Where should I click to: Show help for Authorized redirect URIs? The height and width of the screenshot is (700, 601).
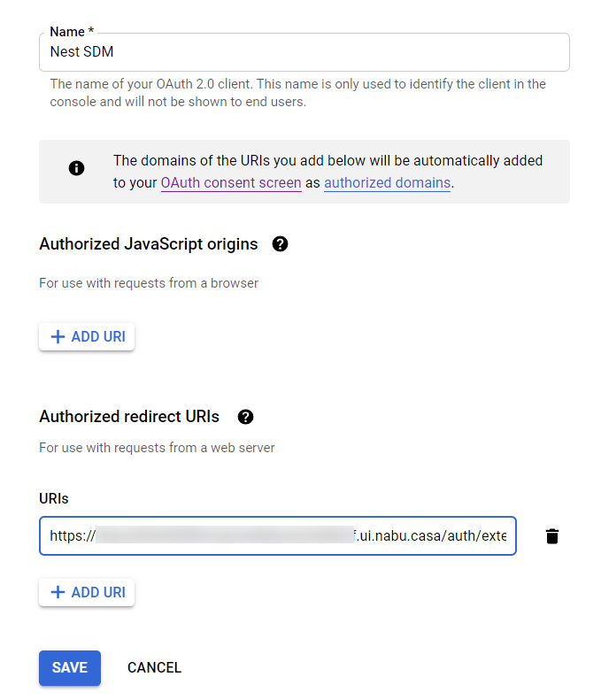[x=246, y=417]
